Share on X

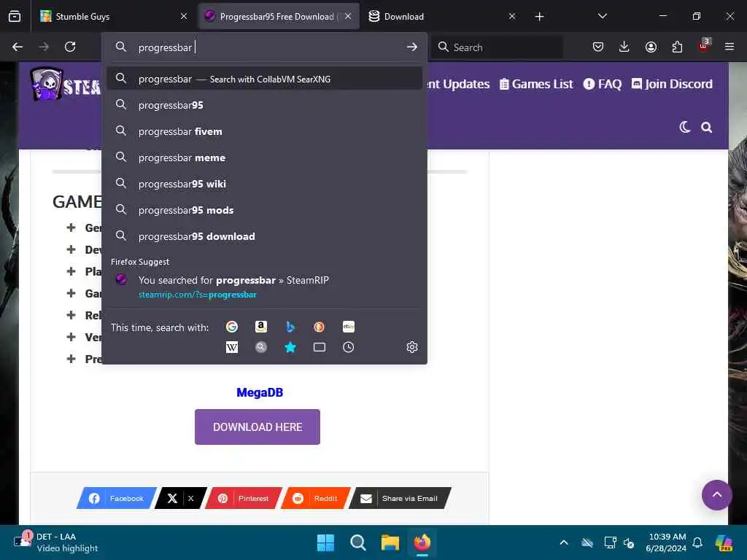(x=181, y=498)
